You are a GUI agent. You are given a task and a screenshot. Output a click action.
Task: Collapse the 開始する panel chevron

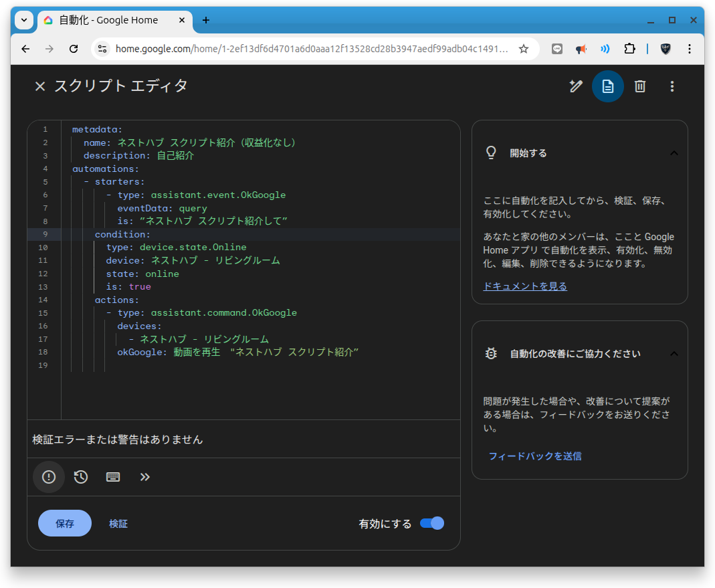point(674,153)
